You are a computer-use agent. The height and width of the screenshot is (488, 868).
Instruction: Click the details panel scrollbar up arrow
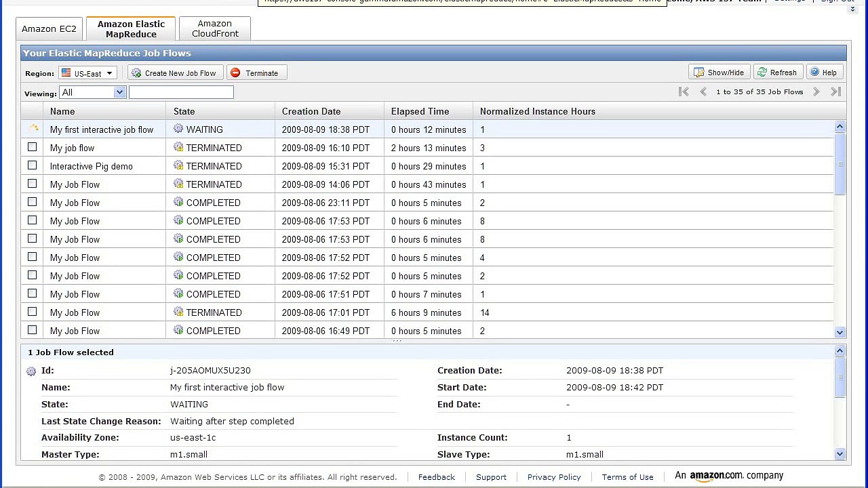[x=840, y=350]
